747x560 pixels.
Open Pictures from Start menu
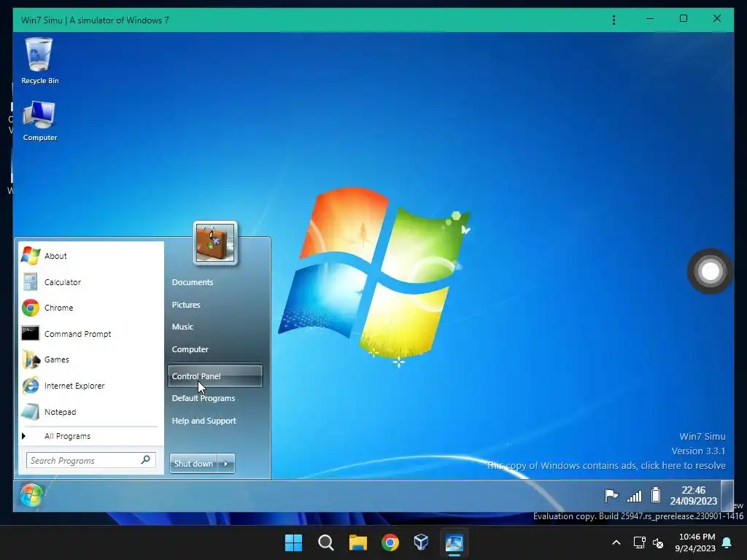[186, 305]
